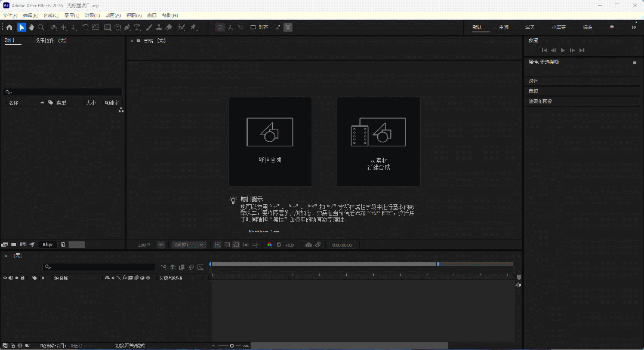Expand workspace overflow double-arrow menu

[634, 27]
